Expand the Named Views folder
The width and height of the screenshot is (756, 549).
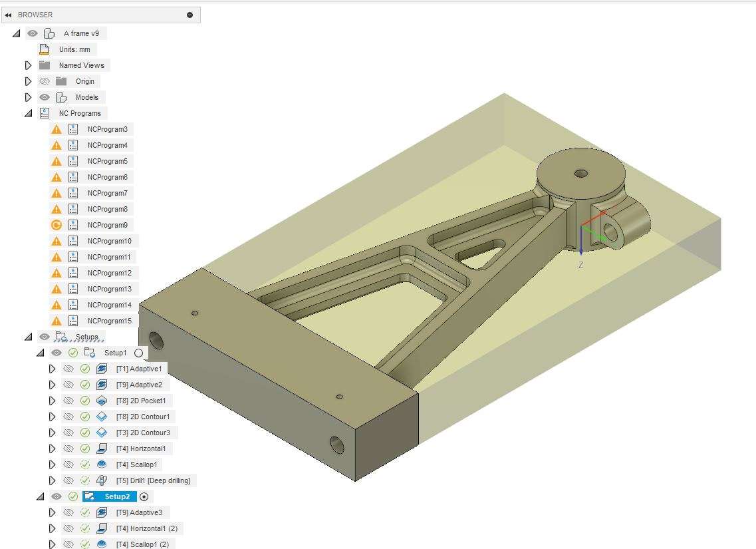click(28, 65)
